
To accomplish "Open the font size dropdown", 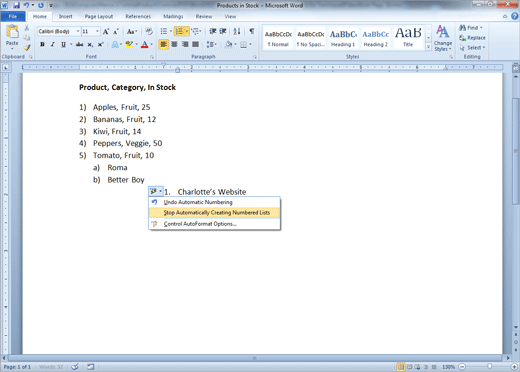I will [x=97, y=31].
